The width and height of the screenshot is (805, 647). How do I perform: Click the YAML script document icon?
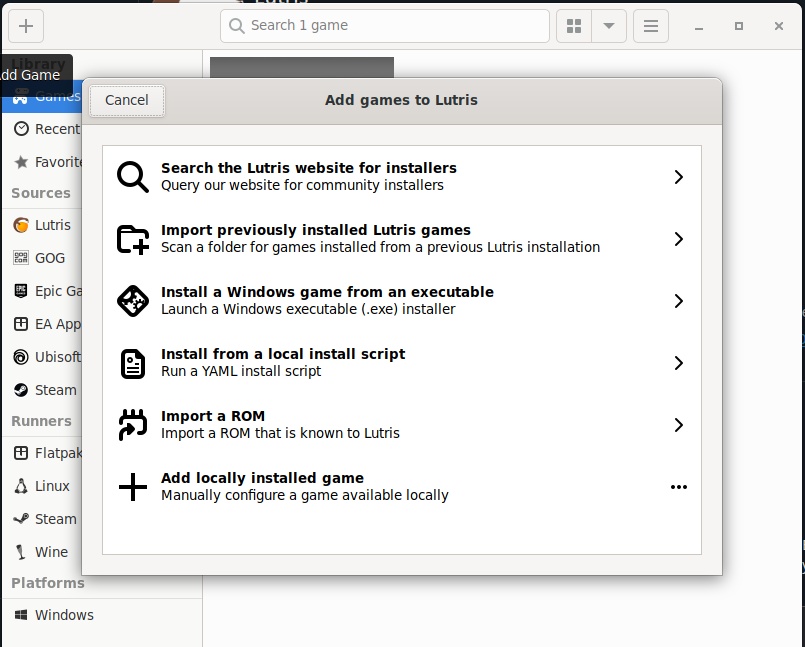coord(133,364)
